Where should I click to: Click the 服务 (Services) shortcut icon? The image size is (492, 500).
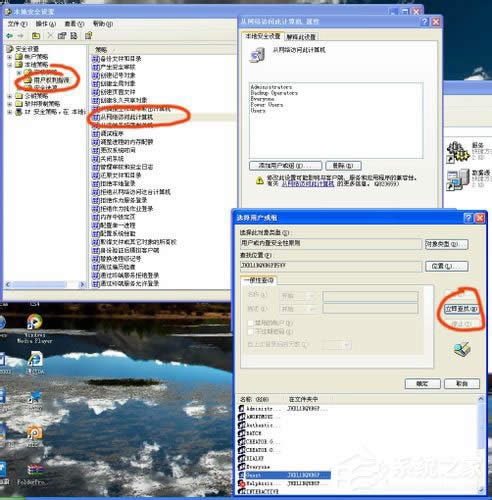pyautogui.click(x=457, y=152)
